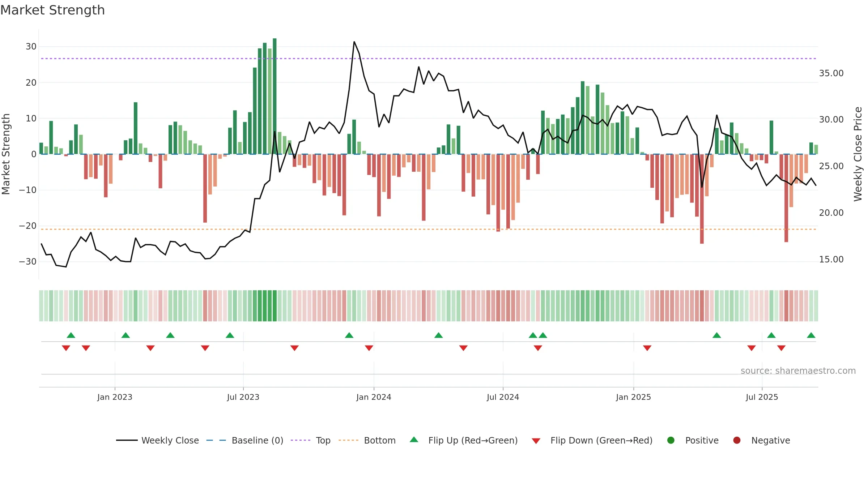Screen dimensions: 868x488
Task: Click the Flip Up marker just after Jul 2025
Action: tap(771, 335)
